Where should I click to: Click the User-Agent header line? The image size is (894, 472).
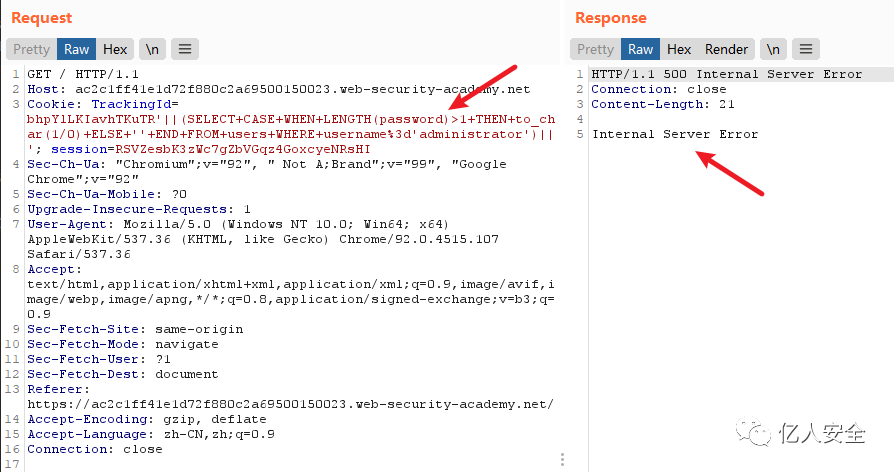(238, 225)
